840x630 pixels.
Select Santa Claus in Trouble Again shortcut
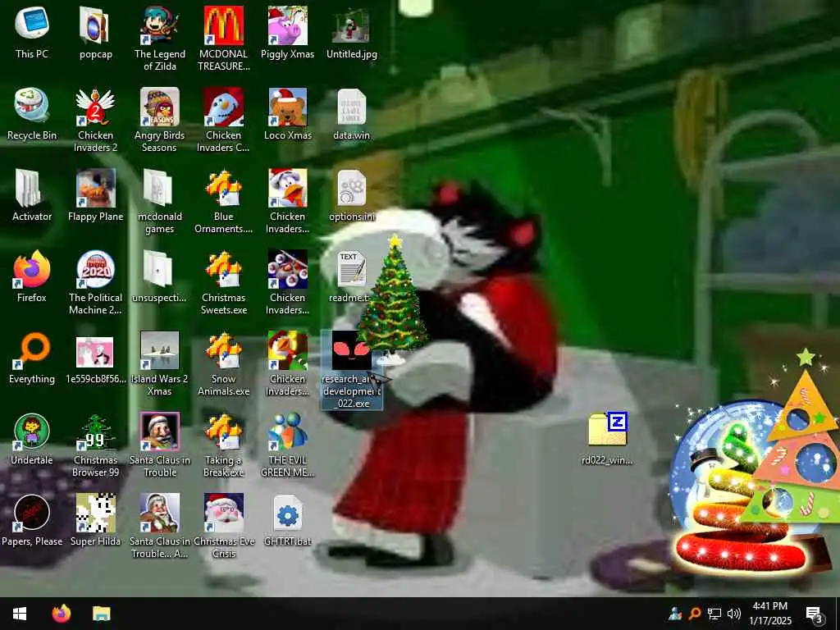pos(160,525)
